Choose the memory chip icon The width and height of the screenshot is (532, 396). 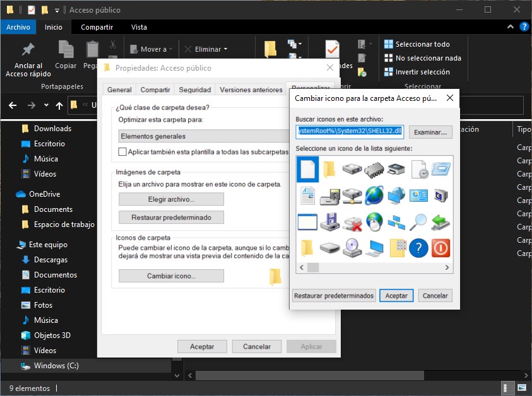click(374, 169)
